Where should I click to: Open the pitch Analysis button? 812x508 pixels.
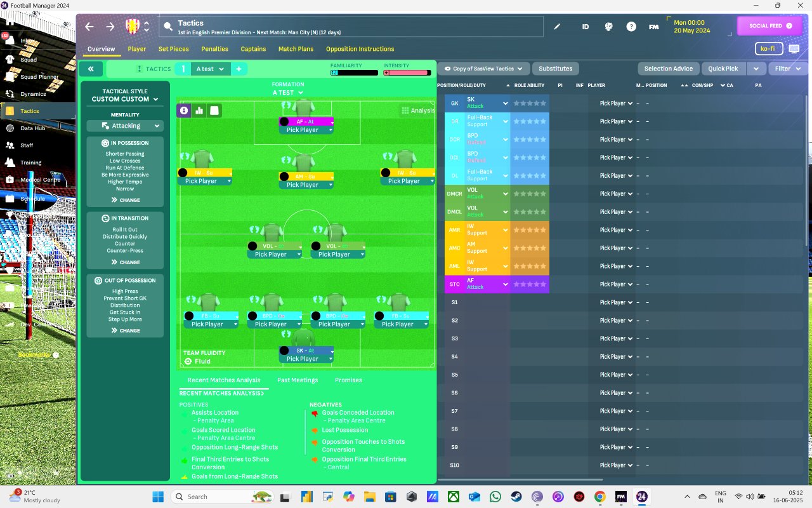pyautogui.click(x=417, y=110)
